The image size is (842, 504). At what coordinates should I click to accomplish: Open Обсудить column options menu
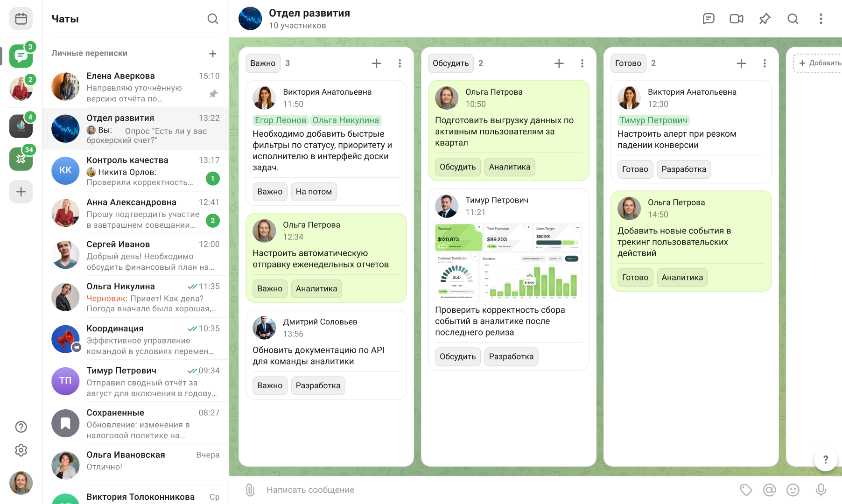pyautogui.click(x=582, y=63)
